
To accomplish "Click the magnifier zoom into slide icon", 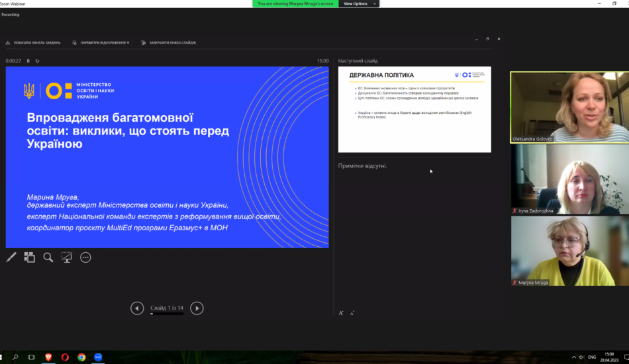I will pos(48,257).
